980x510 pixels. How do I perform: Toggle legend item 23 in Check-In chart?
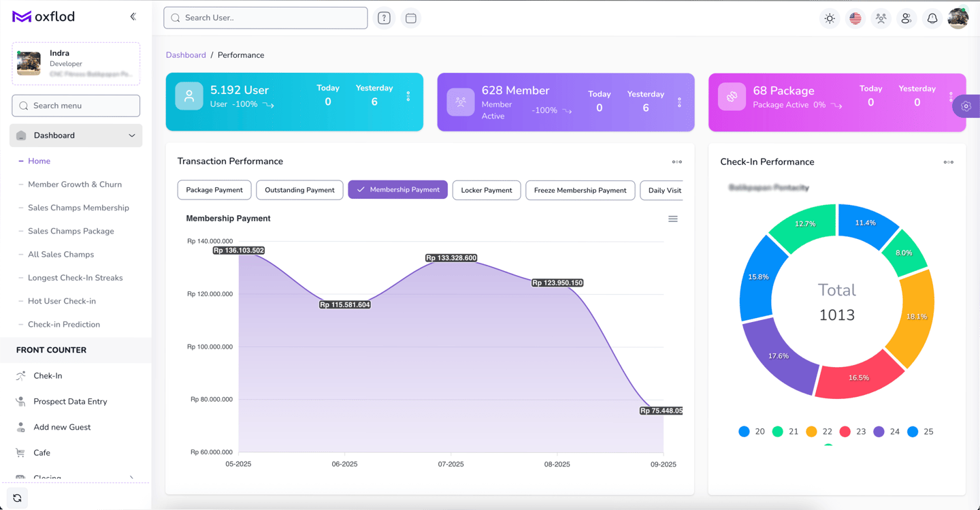click(x=853, y=432)
